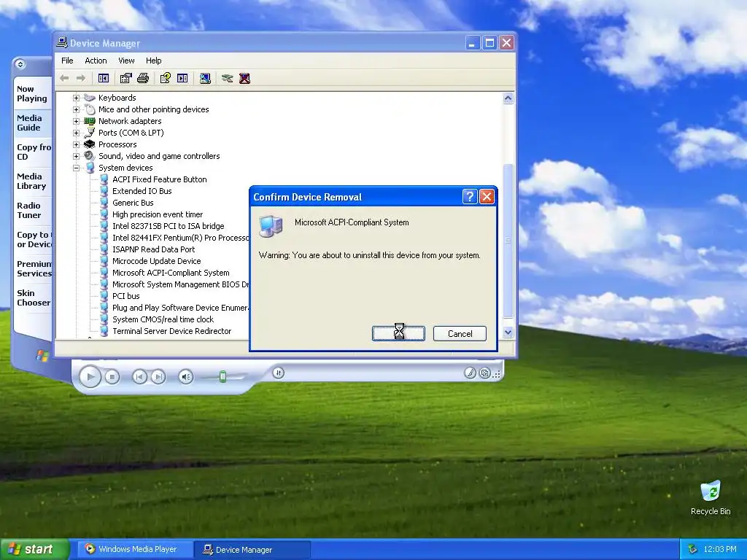Click Scan for hardware changes icon
The height and width of the screenshot is (560, 747).
[205, 78]
